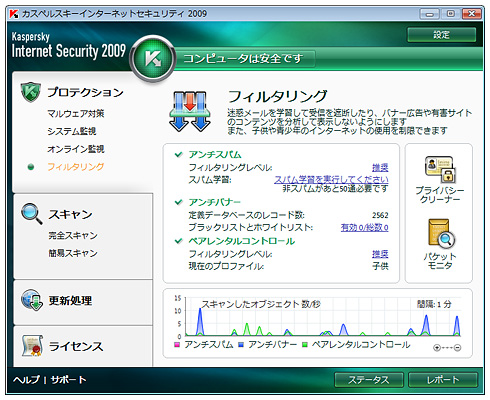The image size is (490, 400).
Task: Click the 有効 0/総数 0 link
Action: coord(365,227)
